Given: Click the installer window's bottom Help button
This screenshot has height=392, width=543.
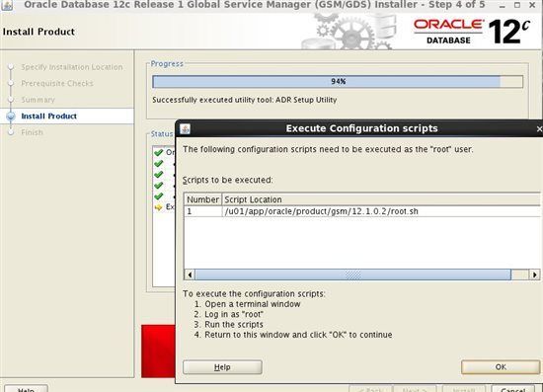Looking at the screenshot, I should click(26, 389).
